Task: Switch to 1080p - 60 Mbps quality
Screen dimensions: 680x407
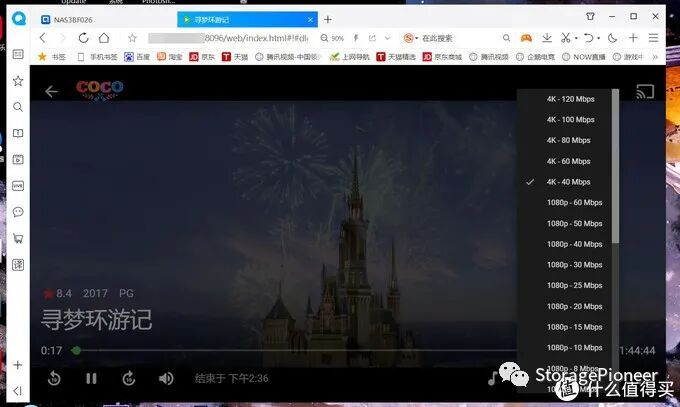Action: (x=574, y=203)
